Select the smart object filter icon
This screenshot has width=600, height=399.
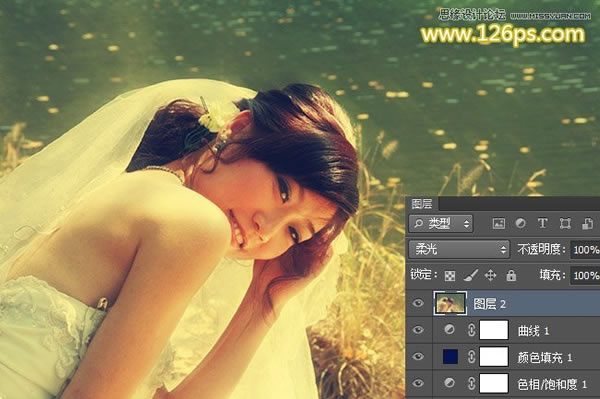[587, 223]
